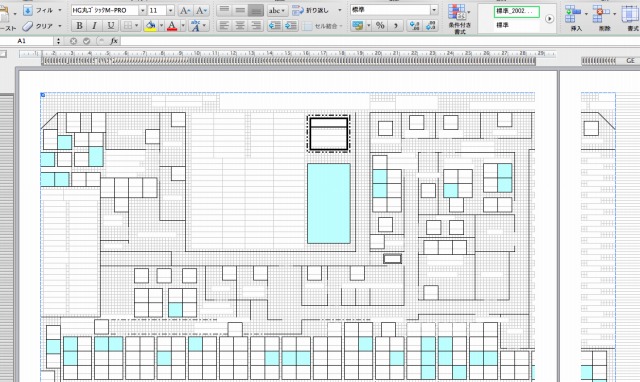
Task: Increase font size with large A icon
Action: [185, 11]
